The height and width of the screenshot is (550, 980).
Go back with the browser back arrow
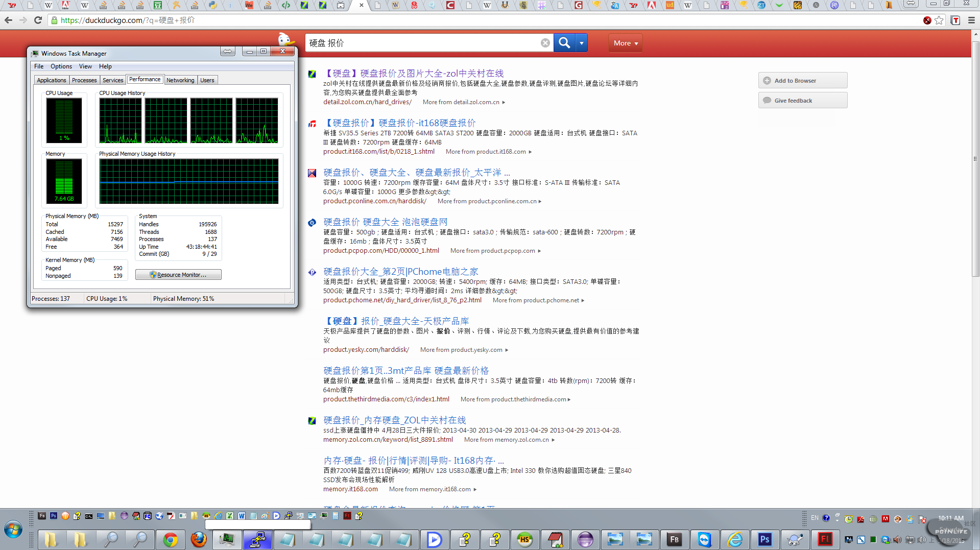[x=8, y=20]
